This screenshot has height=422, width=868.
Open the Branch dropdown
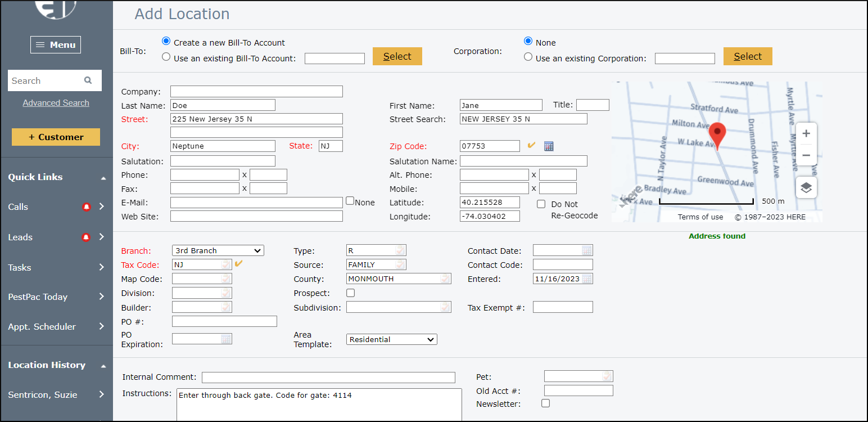click(x=218, y=250)
